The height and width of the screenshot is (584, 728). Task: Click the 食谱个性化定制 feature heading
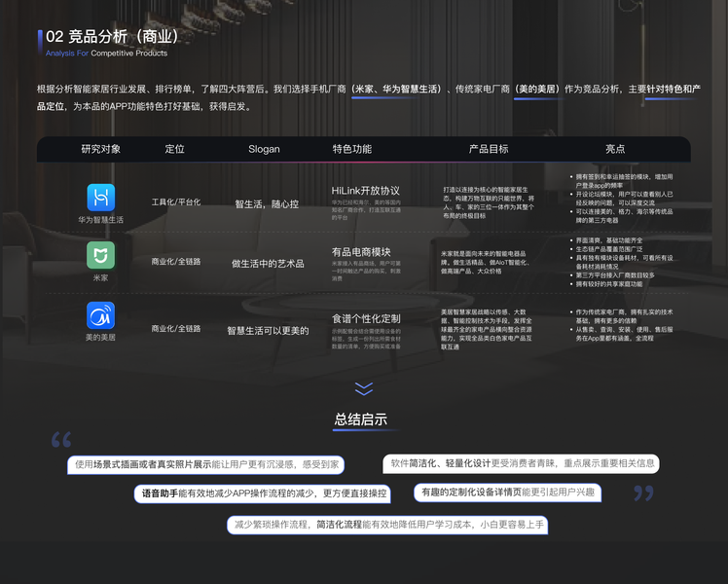(x=365, y=318)
